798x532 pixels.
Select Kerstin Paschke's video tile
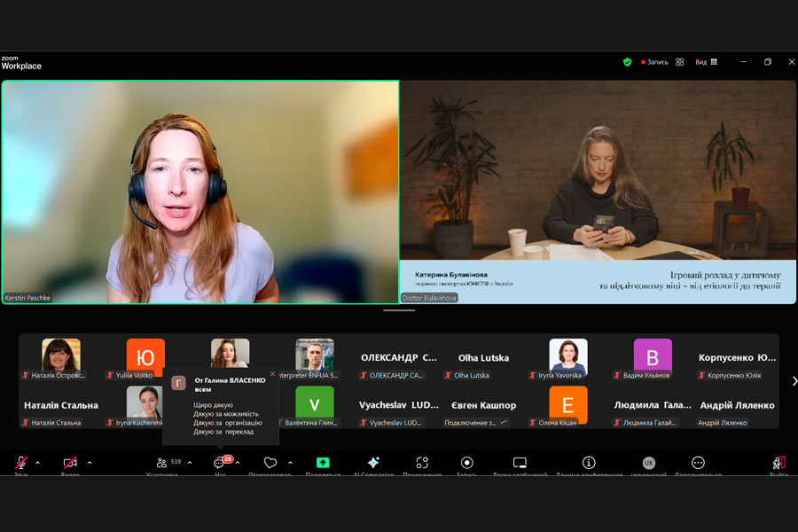[200, 192]
